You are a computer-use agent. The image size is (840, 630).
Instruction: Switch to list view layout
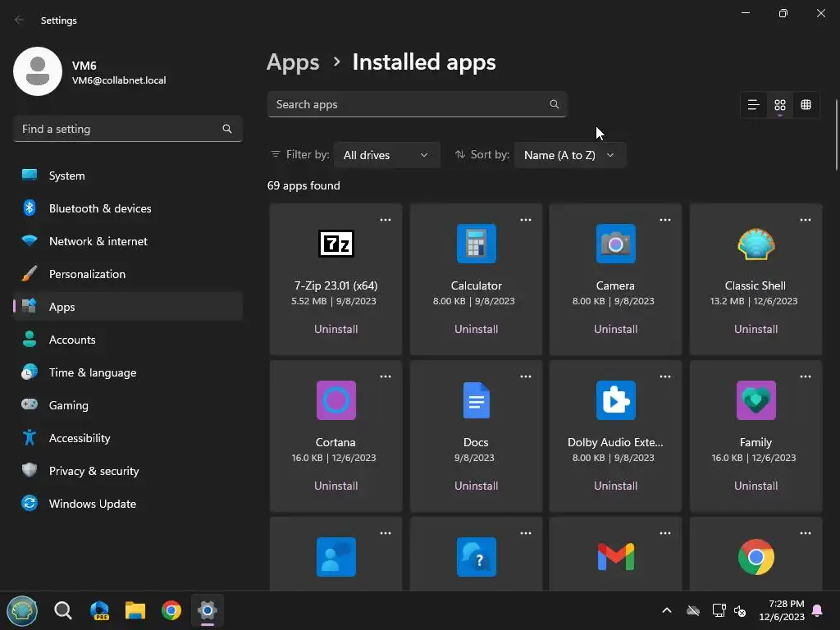753,105
